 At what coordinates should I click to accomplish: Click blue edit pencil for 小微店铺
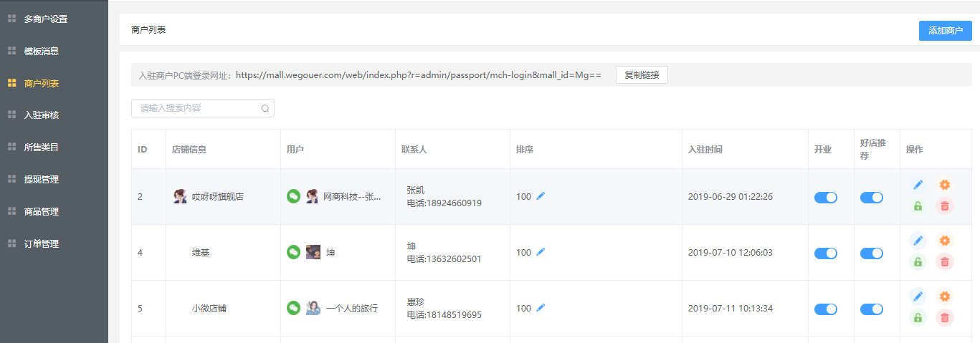(918, 296)
